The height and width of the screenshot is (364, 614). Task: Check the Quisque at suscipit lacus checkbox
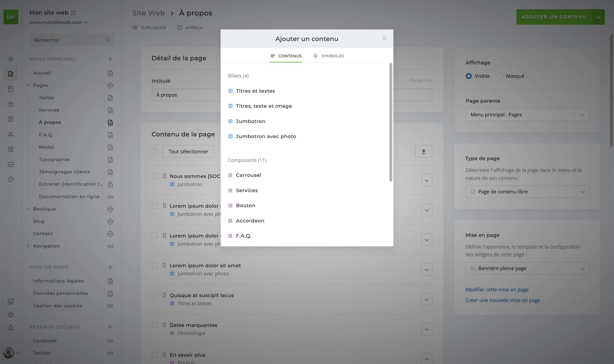click(154, 295)
